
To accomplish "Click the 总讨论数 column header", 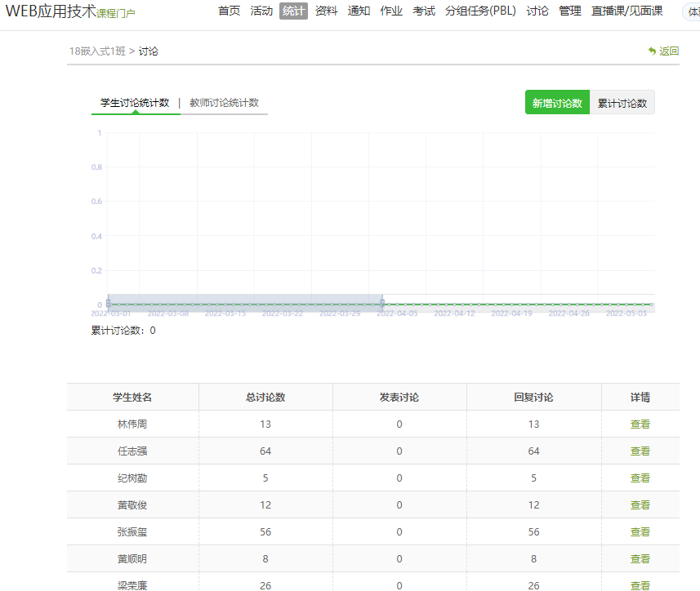I will (265, 398).
